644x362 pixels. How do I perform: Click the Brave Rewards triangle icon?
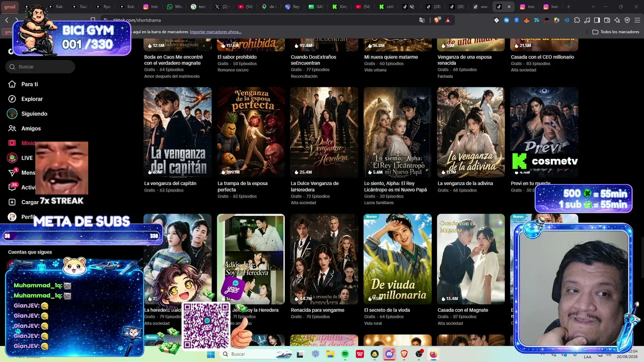447,20
